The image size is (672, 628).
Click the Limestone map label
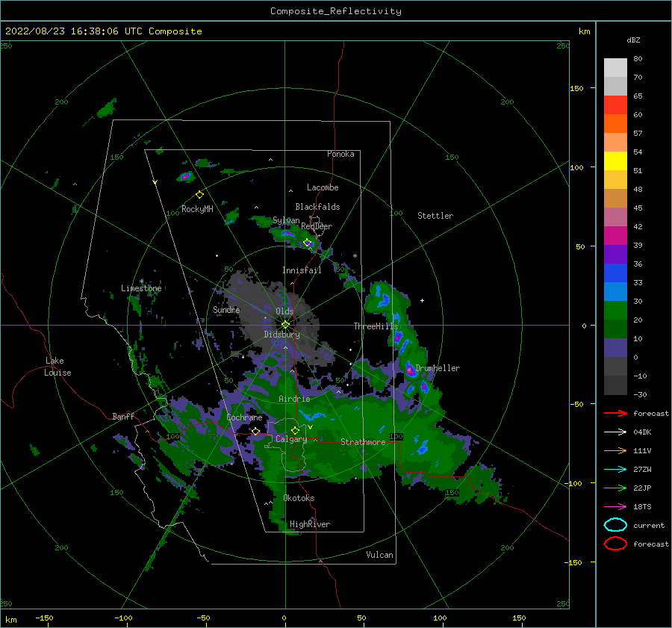[x=141, y=288]
